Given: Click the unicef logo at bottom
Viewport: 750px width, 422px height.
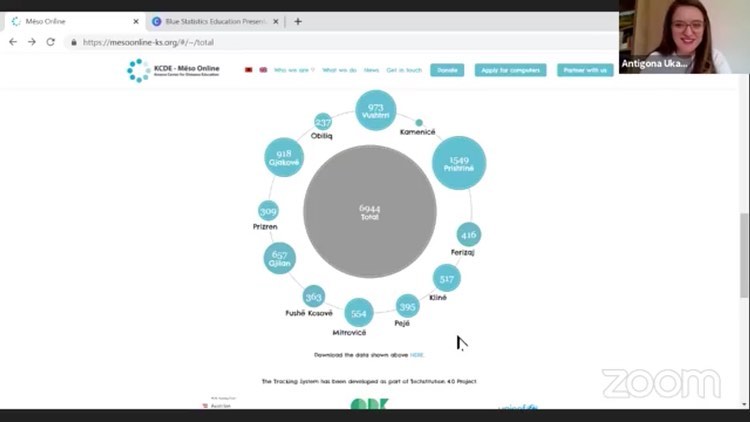Looking at the screenshot, I should [518, 407].
